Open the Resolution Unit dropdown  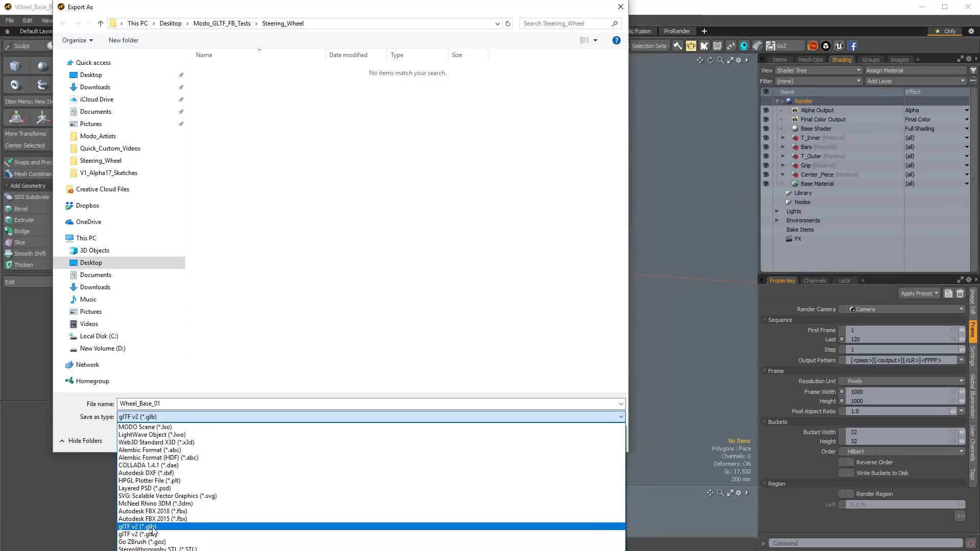pos(902,381)
